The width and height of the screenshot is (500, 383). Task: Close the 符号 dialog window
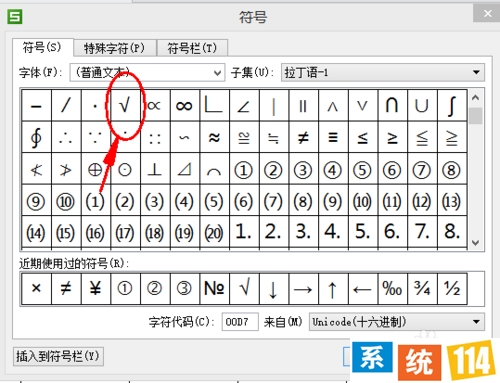487,14
